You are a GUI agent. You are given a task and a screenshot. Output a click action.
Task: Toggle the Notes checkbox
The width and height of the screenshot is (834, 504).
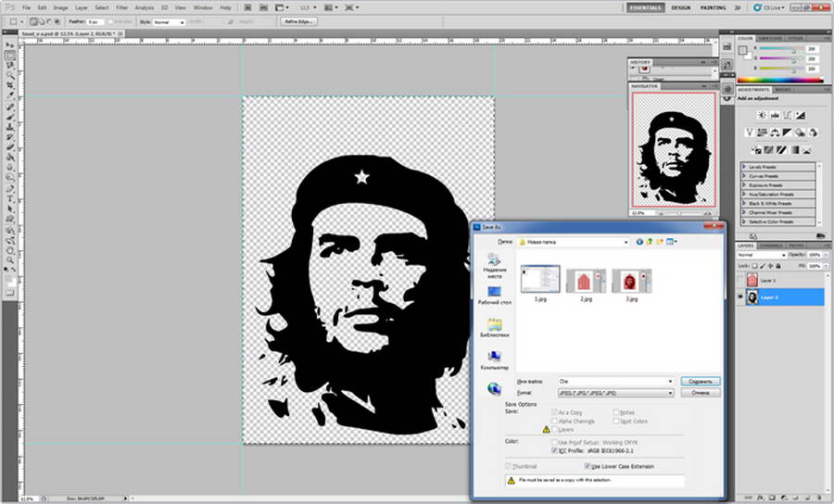[x=615, y=412]
